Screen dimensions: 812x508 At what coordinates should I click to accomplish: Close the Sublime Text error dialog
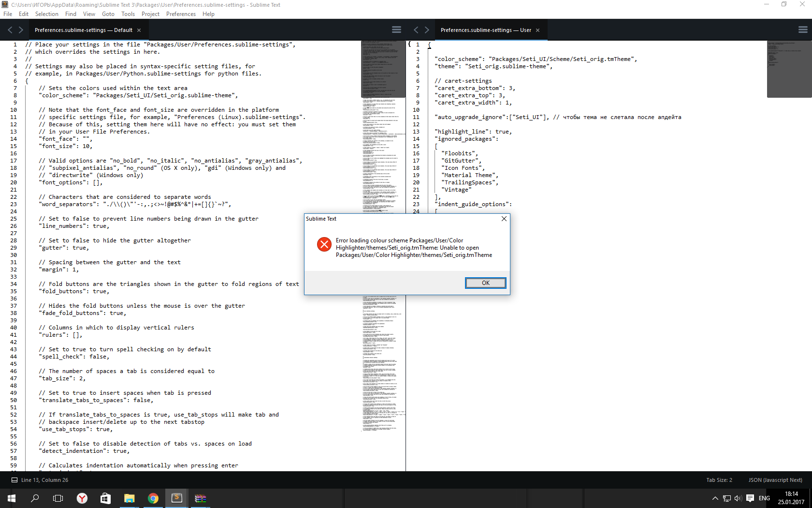pos(504,219)
